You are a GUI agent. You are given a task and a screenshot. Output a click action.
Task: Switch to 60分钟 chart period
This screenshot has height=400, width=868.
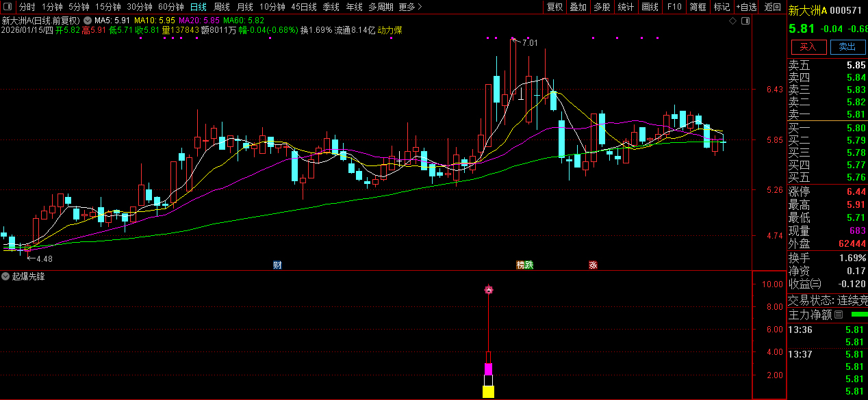(x=170, y=7)
